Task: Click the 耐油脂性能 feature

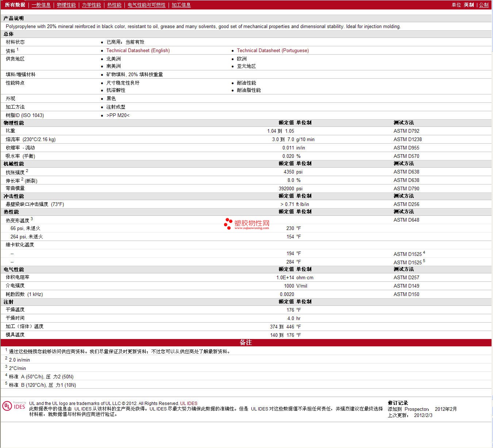Action: coord(249,90)
